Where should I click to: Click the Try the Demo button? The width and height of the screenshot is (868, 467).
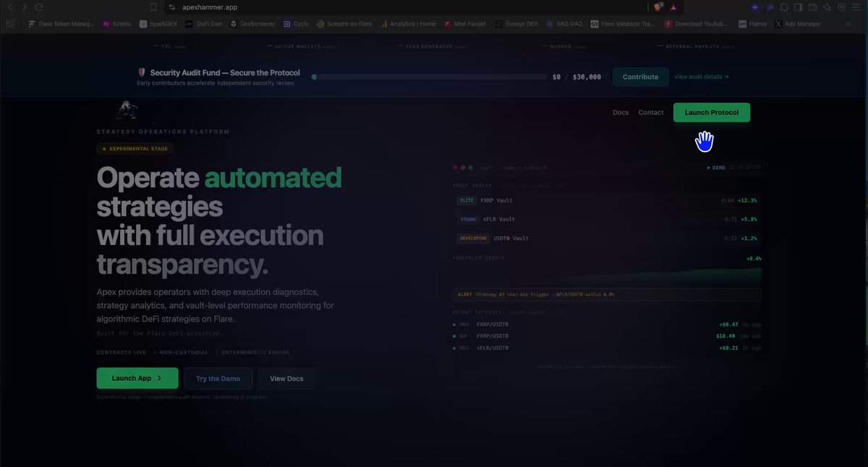(x=218, y=379)
